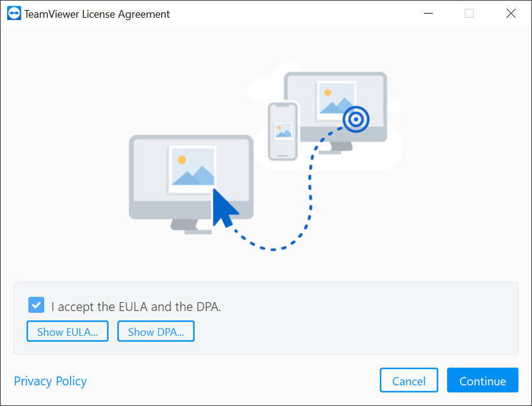
Task: Open the Privacy Policy link
Action: pyautogui.click(x=50, y=381)
